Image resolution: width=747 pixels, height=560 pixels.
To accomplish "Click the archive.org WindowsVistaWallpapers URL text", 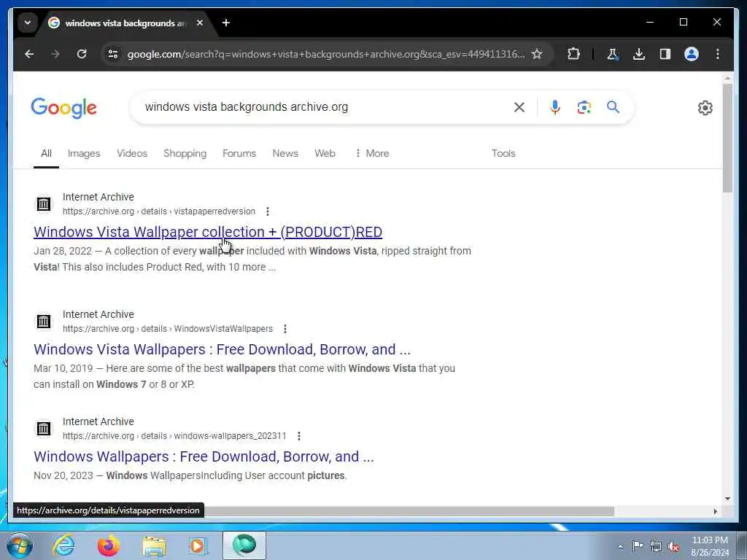I will coord(168,329).
